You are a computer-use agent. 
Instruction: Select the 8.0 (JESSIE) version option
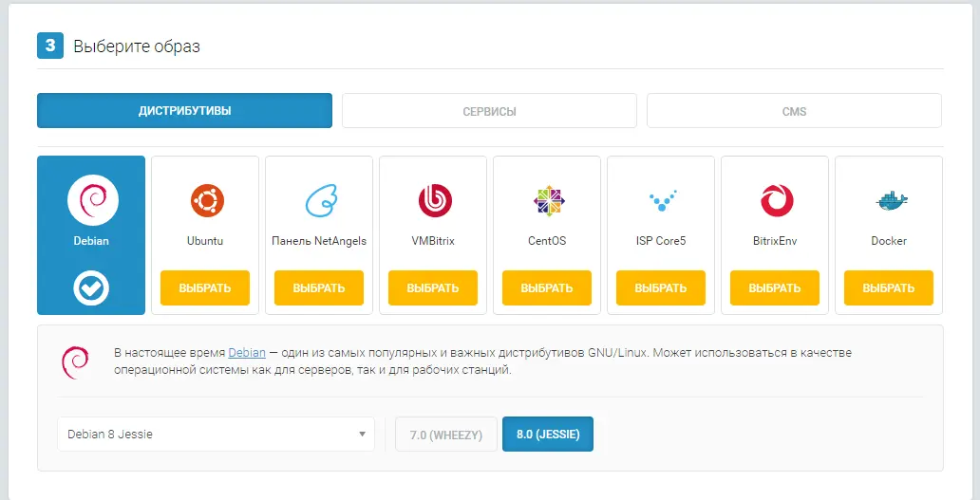[548, 434]
